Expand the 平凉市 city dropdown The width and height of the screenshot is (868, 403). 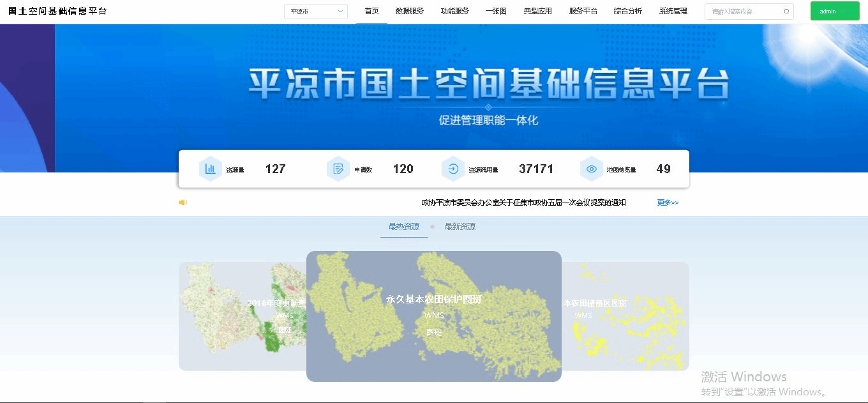(x=316, y=11)
